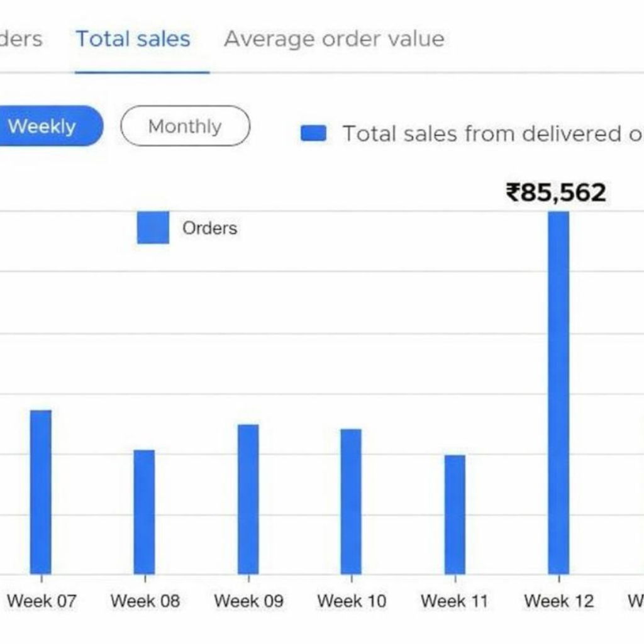The height and width of the screenshot is (644, 644).
Task: Switch to the Monthly view toggle
Action: [185, 126]
